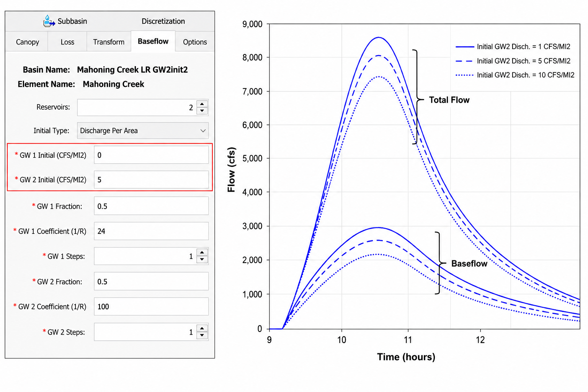The height and width of the screenshot is (392, 588).
Task: Click the GW 1 Fraction field
Action: click(151, 206)
